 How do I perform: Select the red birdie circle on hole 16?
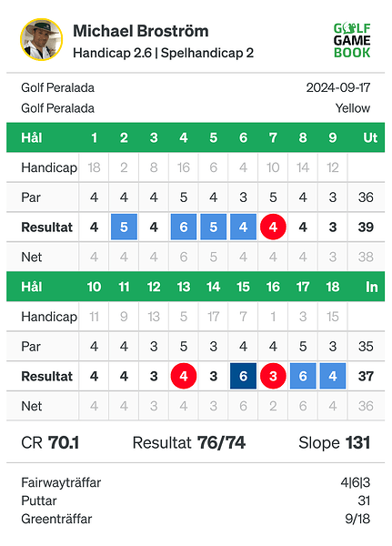coord(273,376)
